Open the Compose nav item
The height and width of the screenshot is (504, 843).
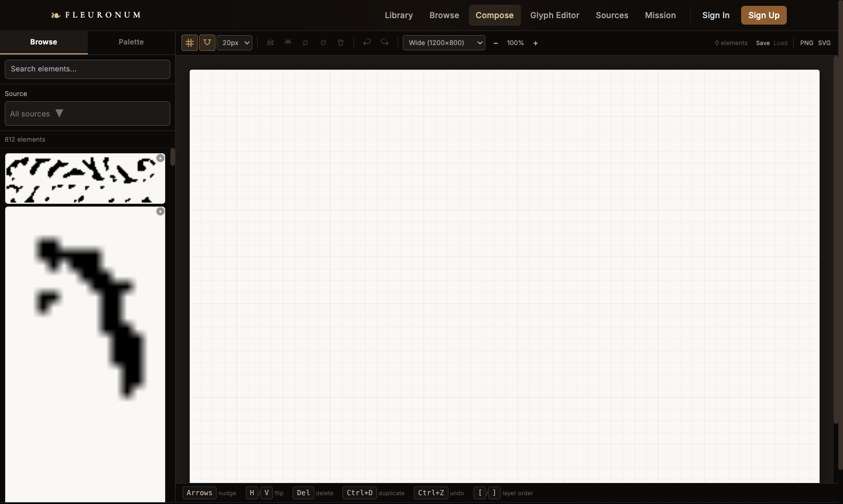495,15
